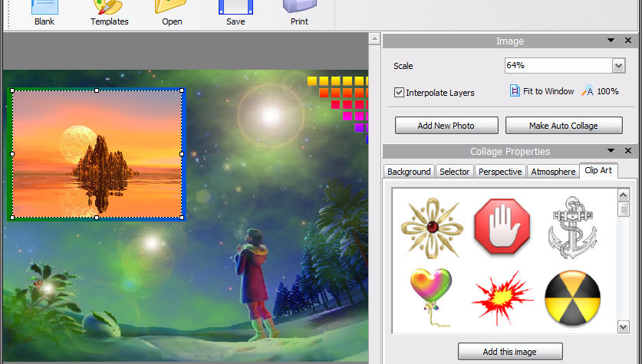The height and width of the screenshot is (364, 642).
Task: Close the Image panel
Action: [628, 40]
